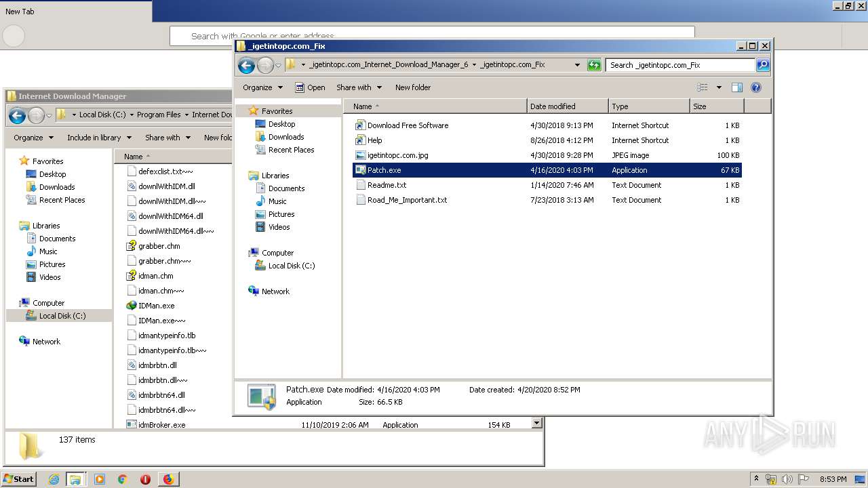Select Local Disk (C:) in the IDM window sidebar

(59, 316)
